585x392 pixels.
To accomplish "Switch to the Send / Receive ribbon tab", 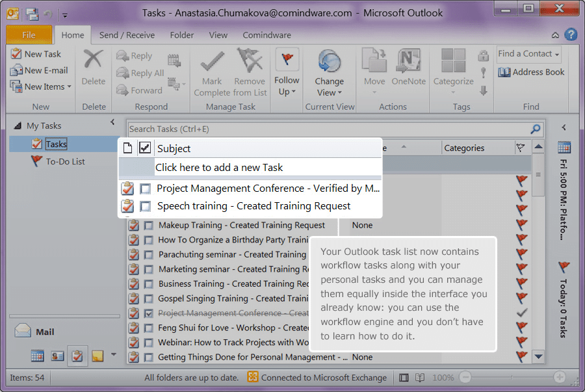I will 127,35.
